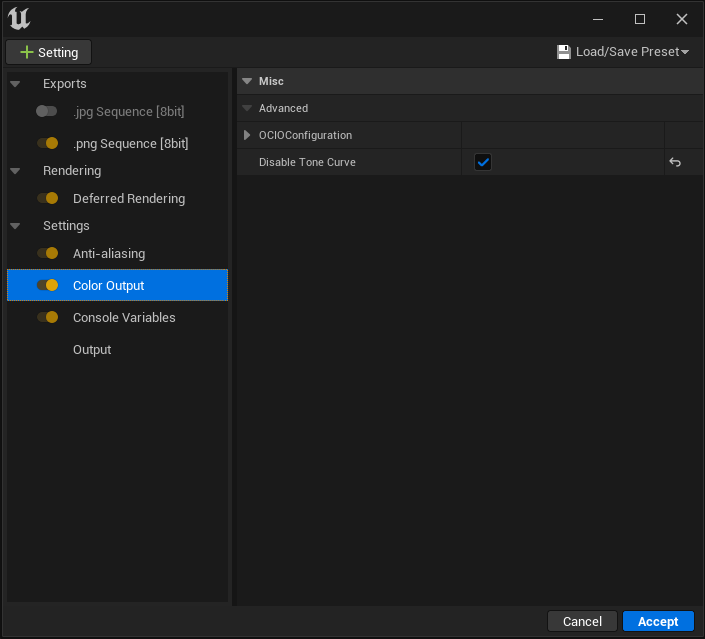Expand the OCIOConfiguration property
Screen dimensions: 705x639
click(248, 135)
